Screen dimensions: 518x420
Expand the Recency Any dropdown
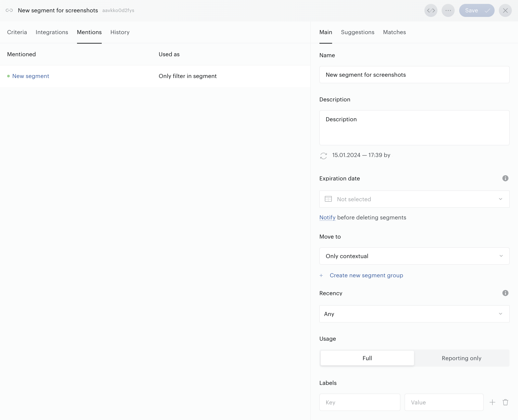coord(414,314)
